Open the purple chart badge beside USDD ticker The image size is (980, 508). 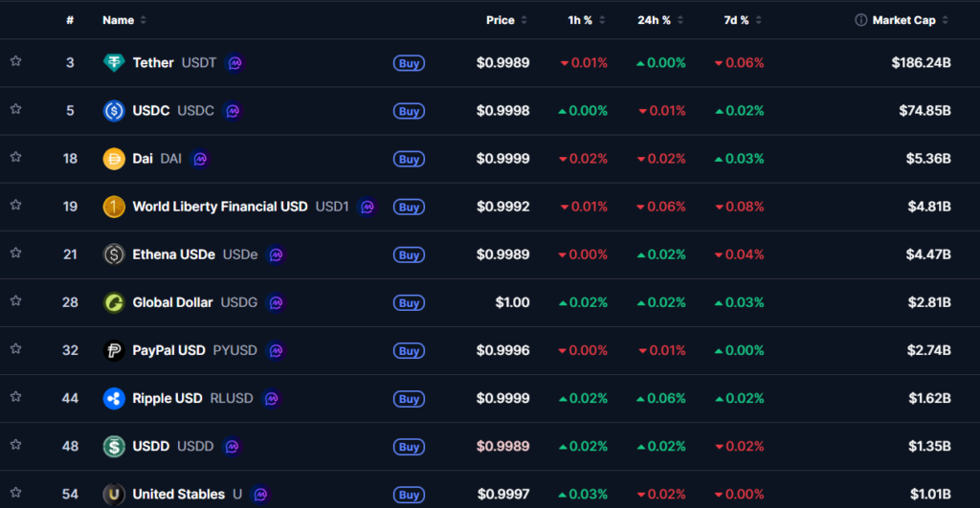tap(232, 447)
